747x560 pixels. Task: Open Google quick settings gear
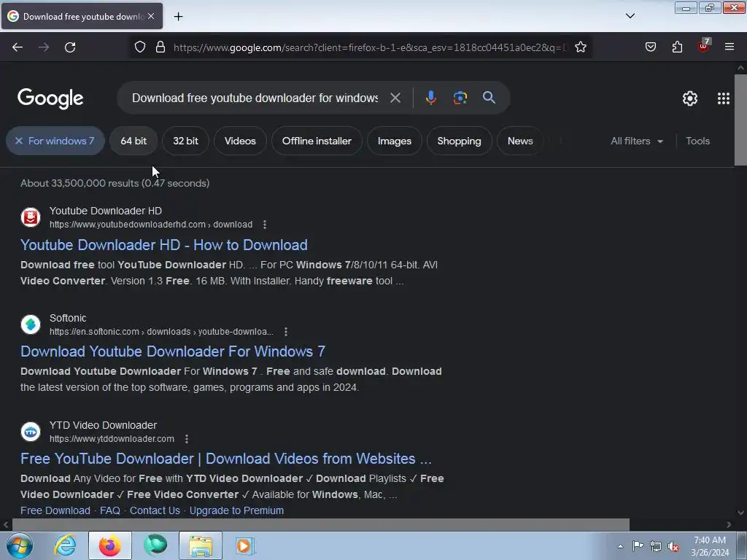coord(690,98)
